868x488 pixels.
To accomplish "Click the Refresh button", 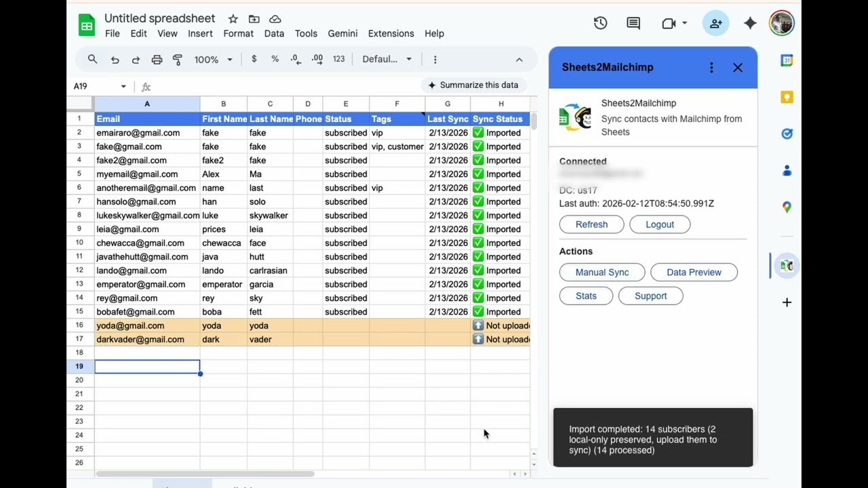I will click(591, 224).
